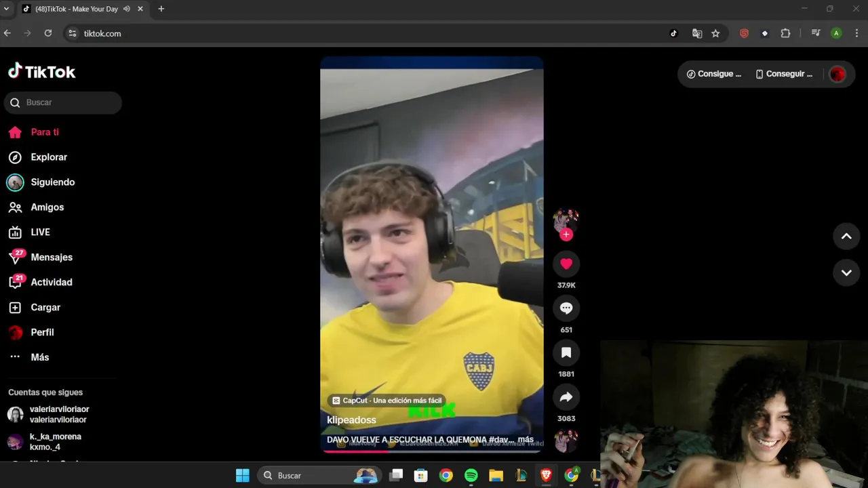Open File Explorer from taskbar
868x488 pixels.
[496, 476]
